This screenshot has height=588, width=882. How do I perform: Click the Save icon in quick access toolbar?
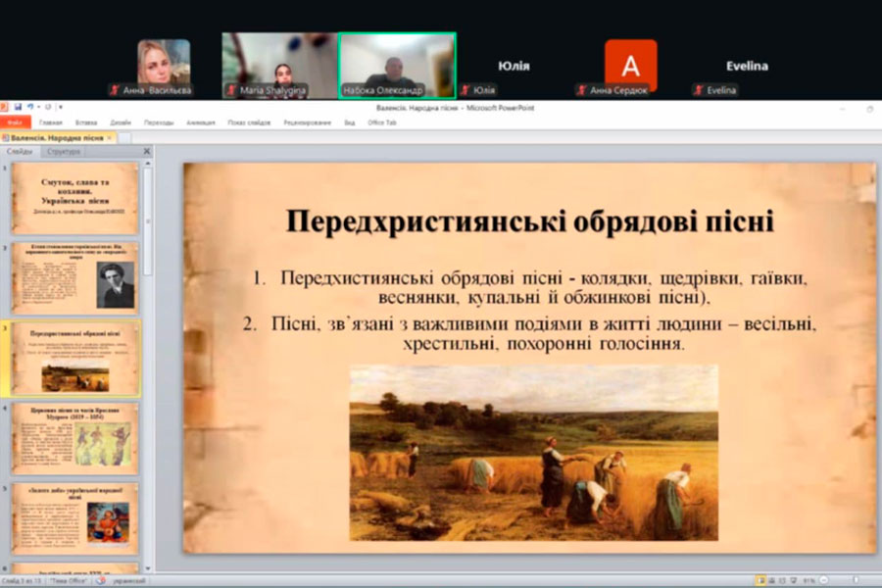tap(18, 107)
